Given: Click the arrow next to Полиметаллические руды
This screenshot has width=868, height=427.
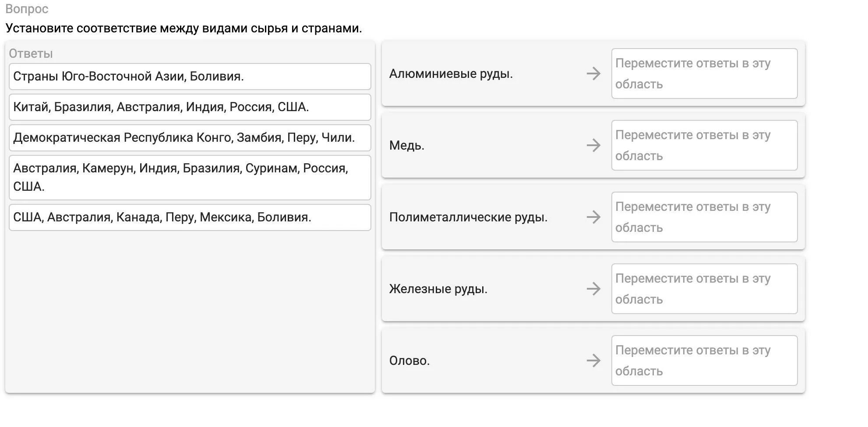Looking at the screenshot, I should point(593,217).
